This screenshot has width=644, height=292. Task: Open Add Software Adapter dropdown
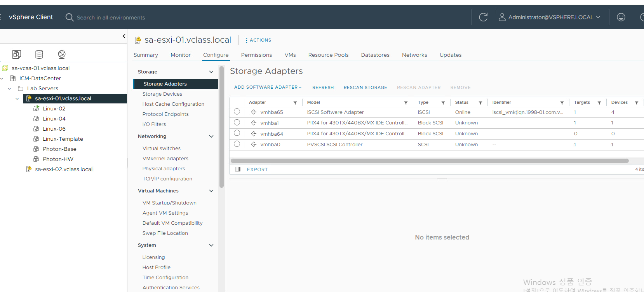click(x=268, y=87)
